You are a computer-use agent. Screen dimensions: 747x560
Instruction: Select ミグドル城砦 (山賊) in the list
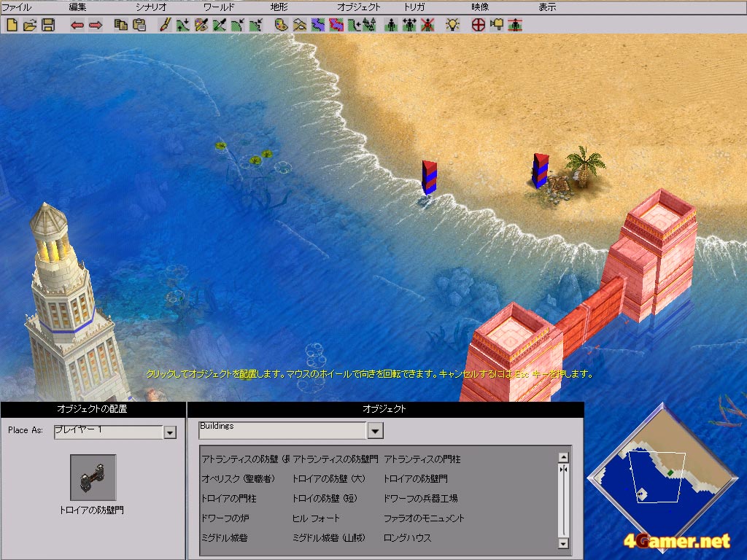329,538
